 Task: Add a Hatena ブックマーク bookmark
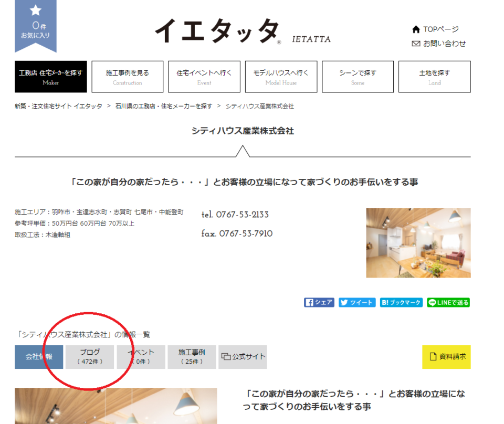[x=401, y=302]
